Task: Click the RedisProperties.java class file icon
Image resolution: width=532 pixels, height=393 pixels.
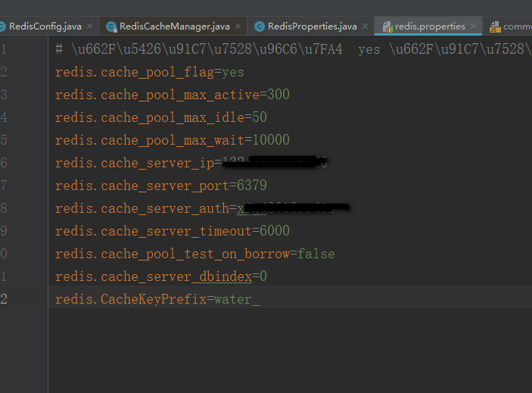Action: 260,27
